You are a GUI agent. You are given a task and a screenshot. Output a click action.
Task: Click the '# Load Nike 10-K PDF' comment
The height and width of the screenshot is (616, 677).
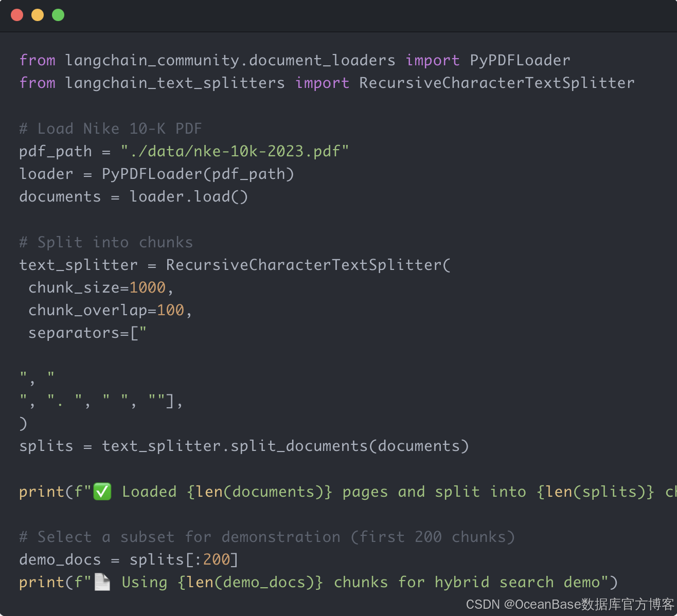[x=111, y=129]
